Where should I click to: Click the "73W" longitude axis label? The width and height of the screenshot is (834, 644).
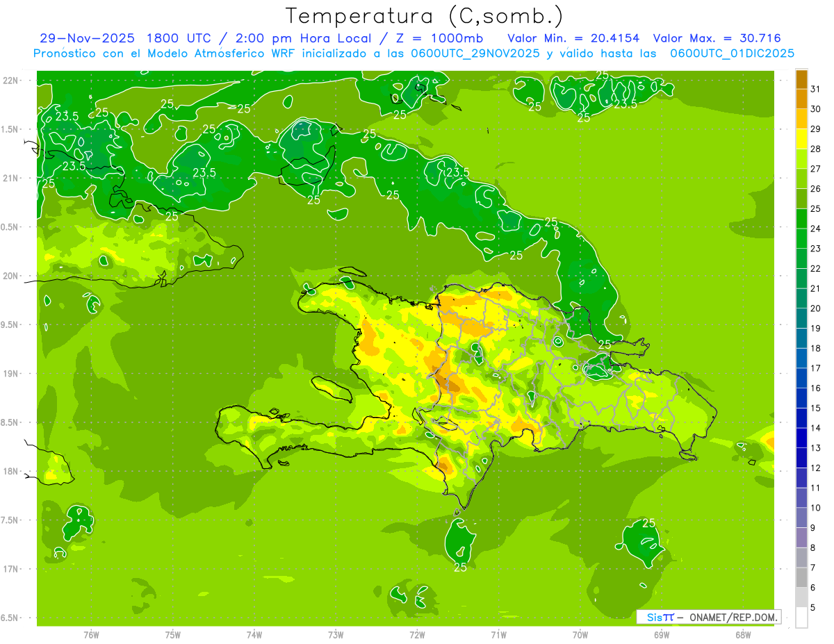(x=336, y=634)
